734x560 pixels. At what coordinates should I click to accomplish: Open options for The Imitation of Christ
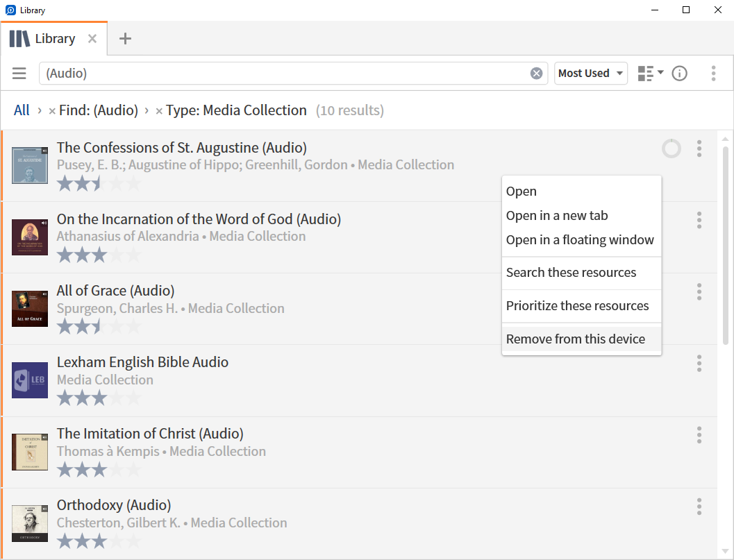[x=699, y=435]
